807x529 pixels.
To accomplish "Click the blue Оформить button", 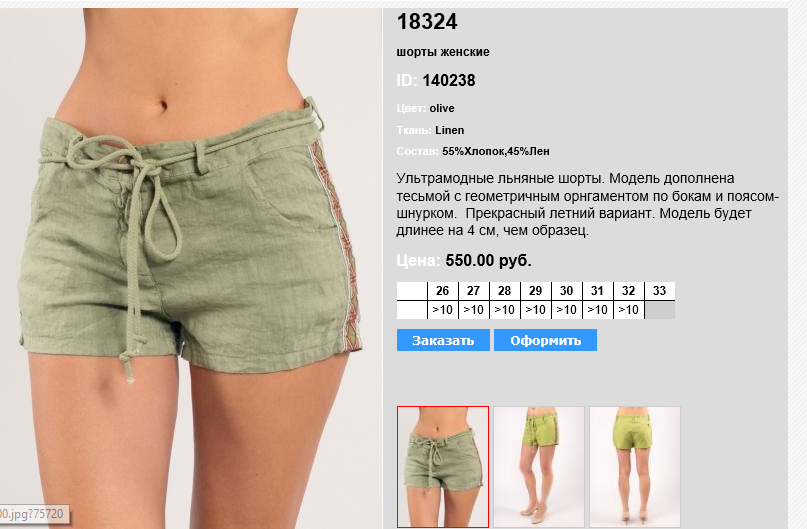I will pyautogui.click(x=546, y=340).
